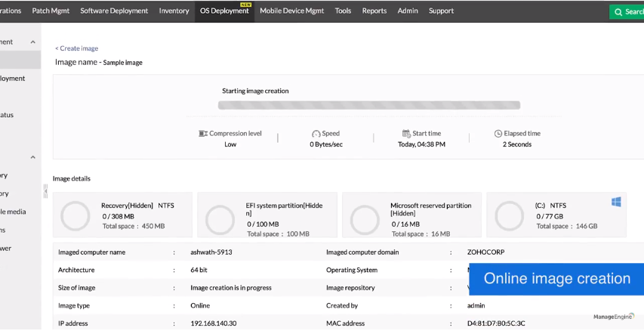Collapse the sidebar using the splitter handle

[45, 192]
